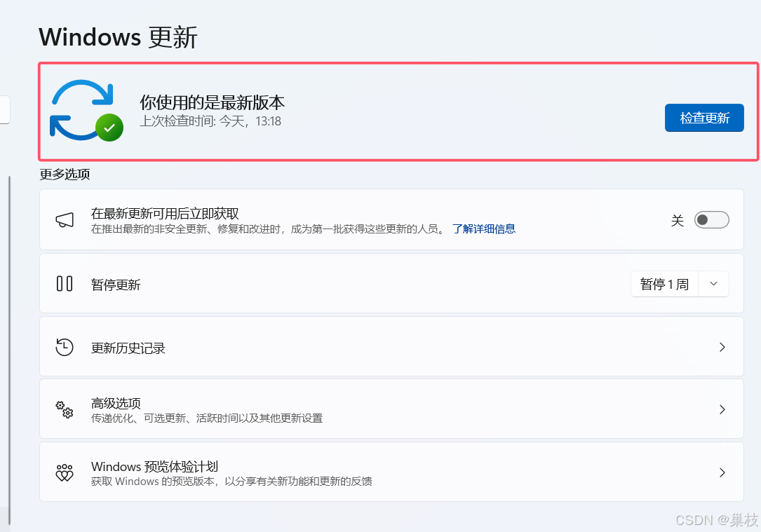761x532 pixels.
Task: Open the 了解详细信息 link
Action: (x=484, y=229)
